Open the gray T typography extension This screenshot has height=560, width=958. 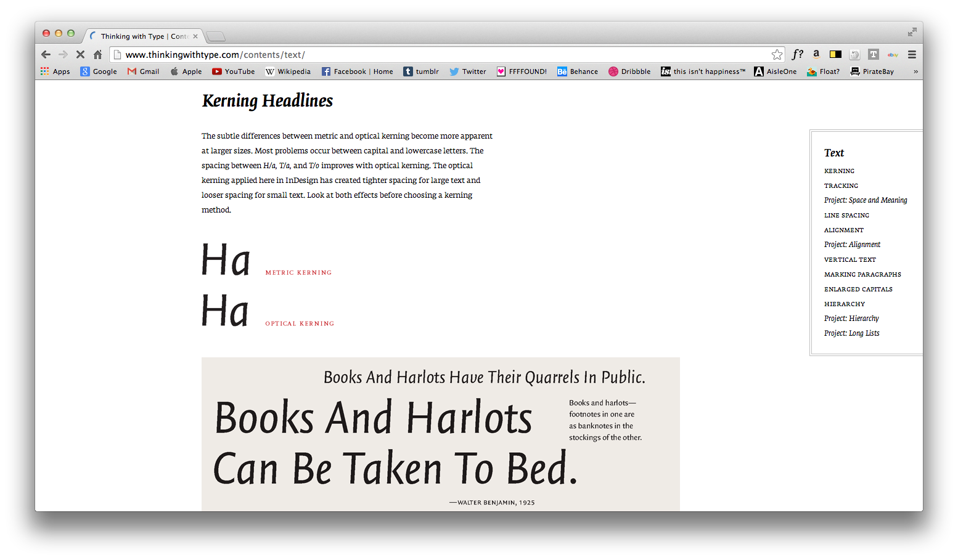873,54
